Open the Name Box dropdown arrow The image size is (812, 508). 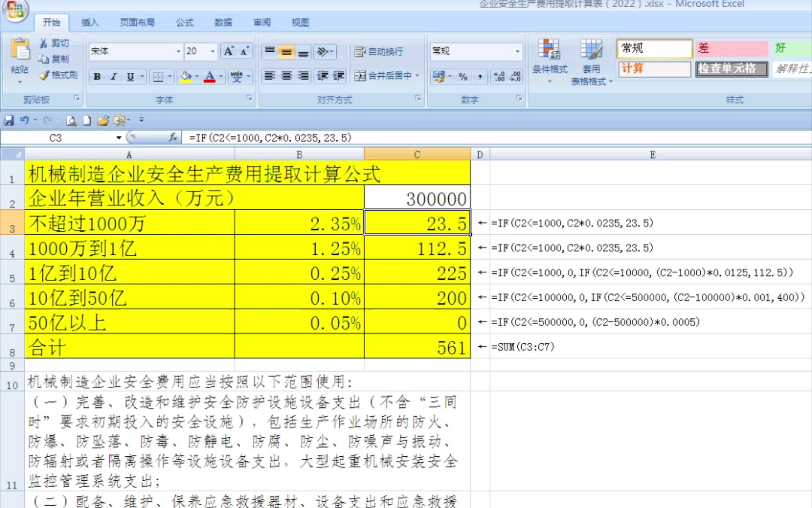(118, 138)
